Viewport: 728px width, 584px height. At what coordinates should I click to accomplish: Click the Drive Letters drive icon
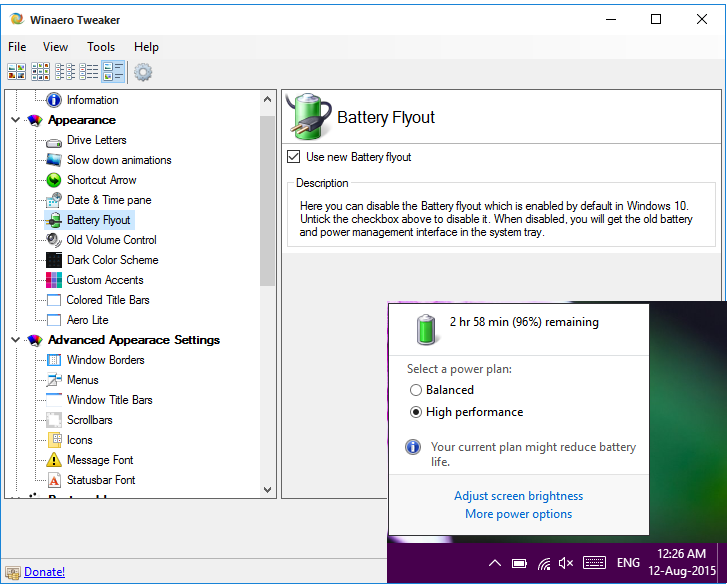pos(54,142)
